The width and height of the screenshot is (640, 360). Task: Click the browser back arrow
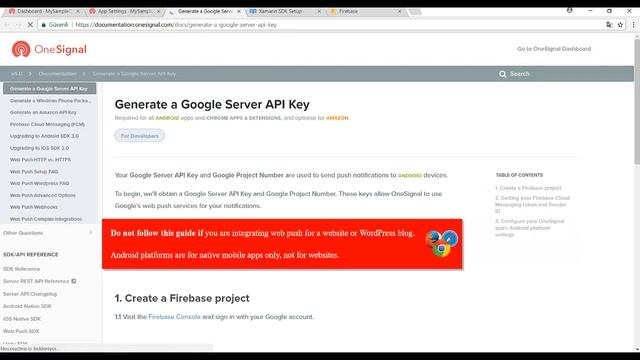pyautogui.click(x=7, y=25)
